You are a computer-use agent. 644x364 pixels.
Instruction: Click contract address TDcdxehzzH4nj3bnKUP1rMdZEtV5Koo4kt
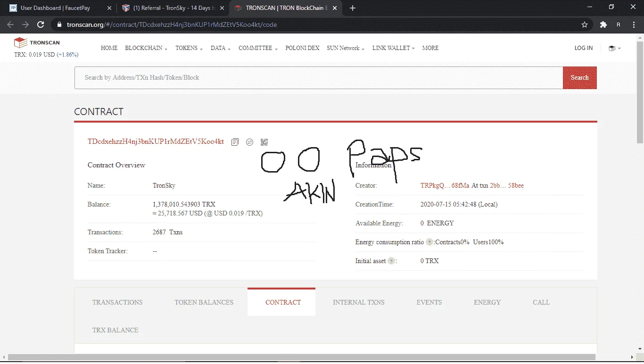coord(156,142)
